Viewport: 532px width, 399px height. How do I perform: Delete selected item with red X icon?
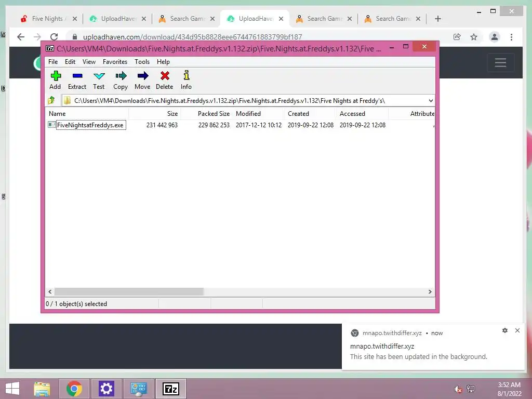165,80
